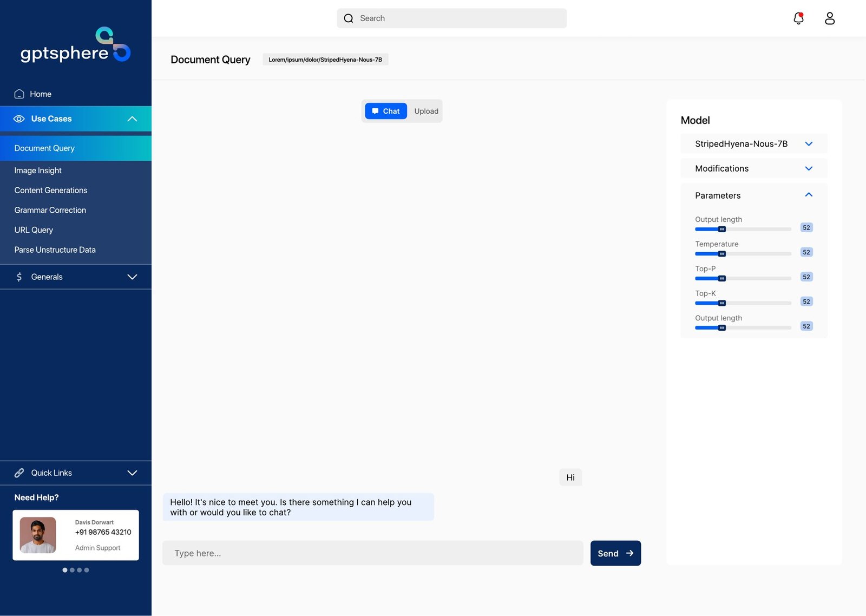Switch to the Chat mode toggle

click(386, 111)
